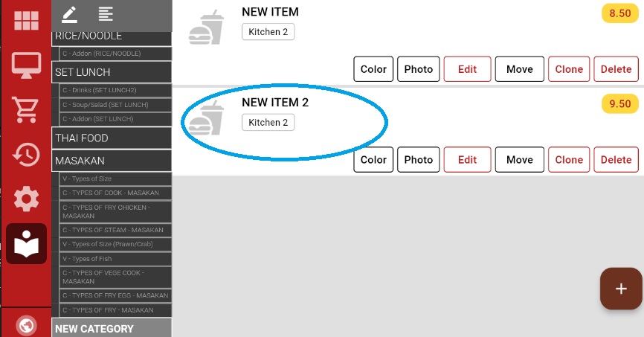Select C - Drinks (SET LUNCH2) subcategory
Viewport: 644px width, 337px height.
[x=115, y=91]
